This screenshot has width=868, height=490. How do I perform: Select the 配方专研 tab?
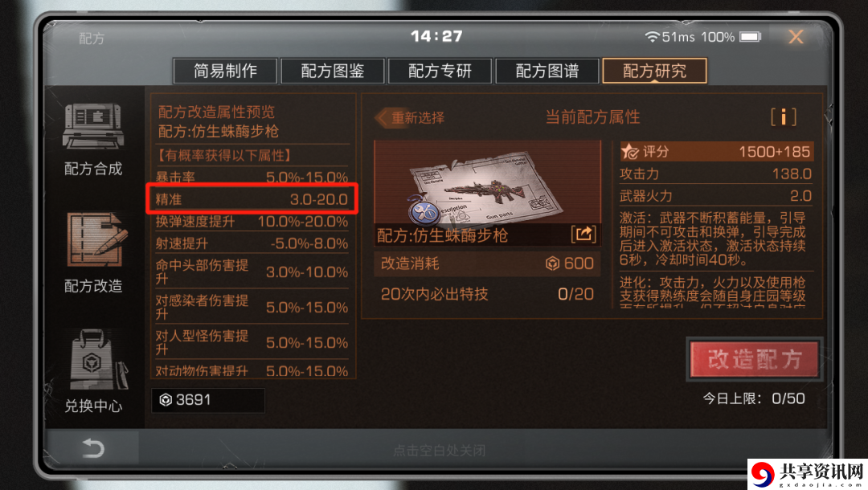click(440, 71)
